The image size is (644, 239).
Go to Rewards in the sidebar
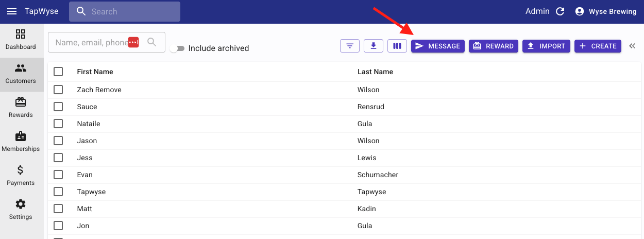21,108
